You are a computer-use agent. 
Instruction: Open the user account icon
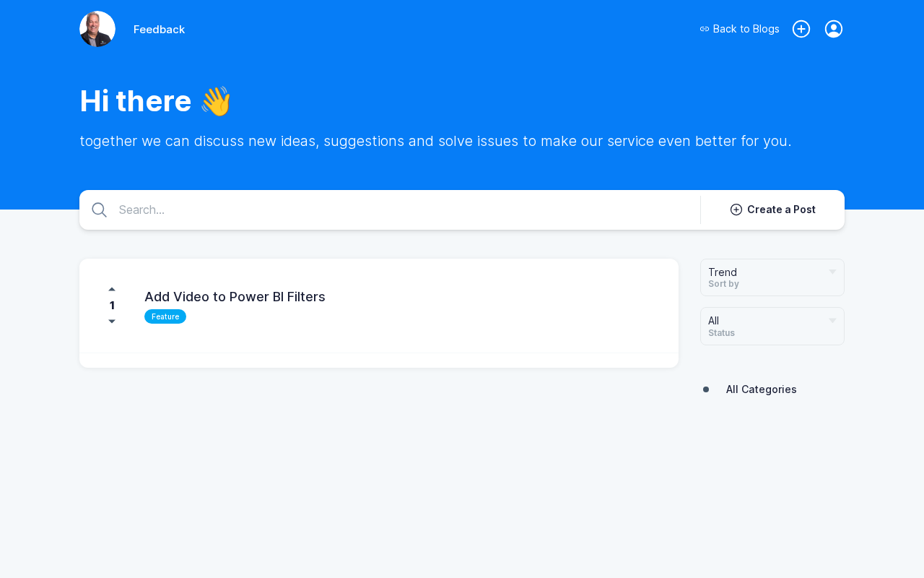click(834, 29)
